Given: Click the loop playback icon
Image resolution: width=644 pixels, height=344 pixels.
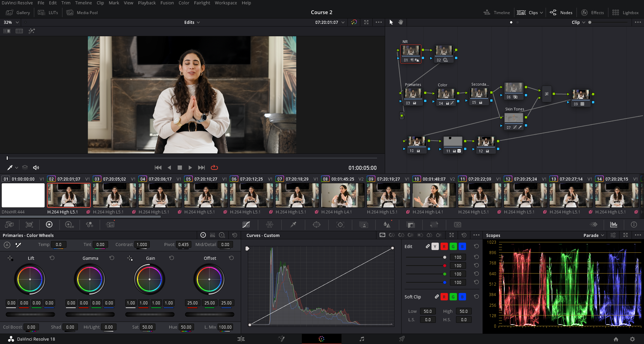Looking at the screenshot, I should [214, 167].
